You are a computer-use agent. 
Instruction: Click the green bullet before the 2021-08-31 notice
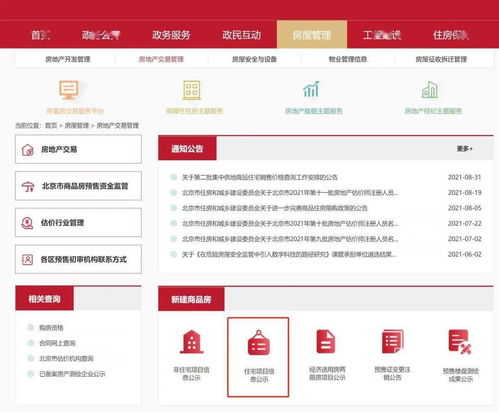(x=174, y=177)
